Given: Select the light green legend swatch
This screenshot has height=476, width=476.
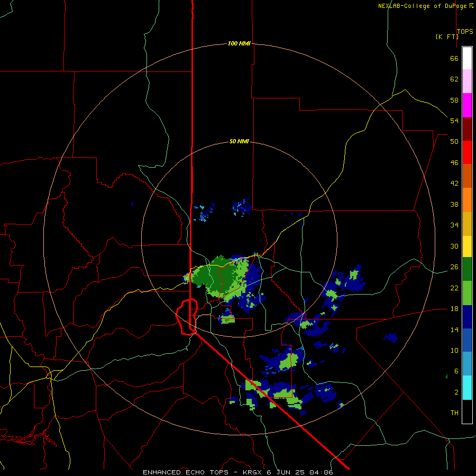Looking at the screenshot, I should [x=467, y=293].
